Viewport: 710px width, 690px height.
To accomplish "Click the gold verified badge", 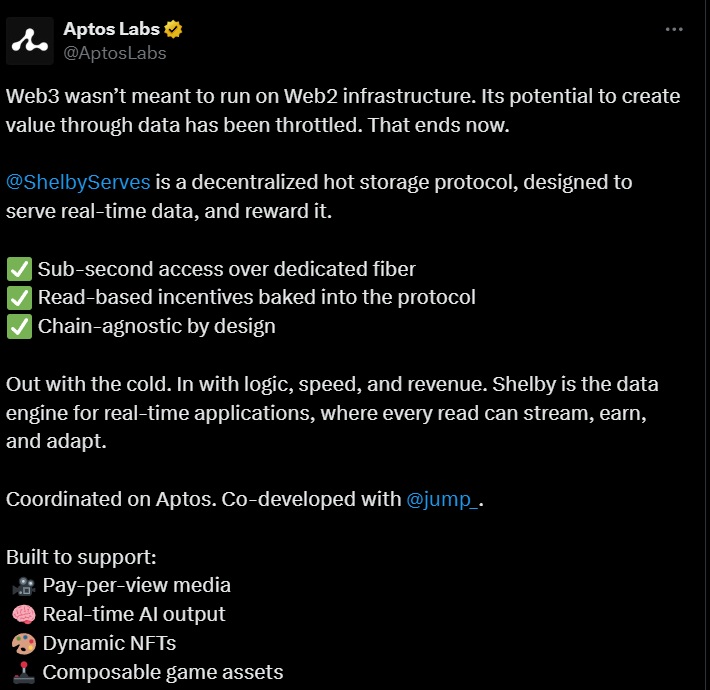I will (x=173, y=29).
